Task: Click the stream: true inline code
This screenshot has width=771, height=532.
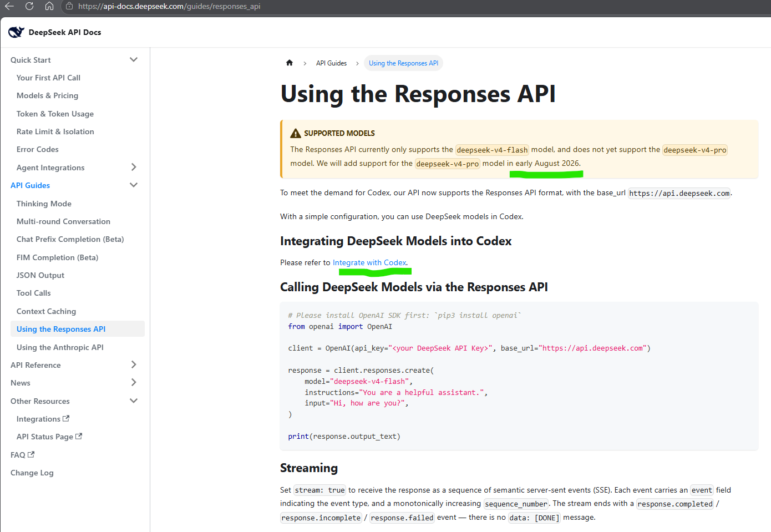Action: (x=319, y=490)
